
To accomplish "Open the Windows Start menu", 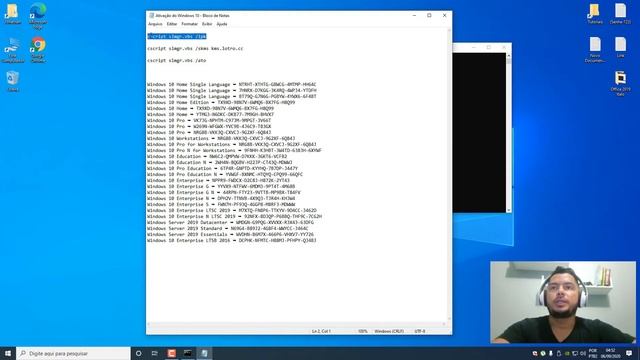I will tap(8, 353).
